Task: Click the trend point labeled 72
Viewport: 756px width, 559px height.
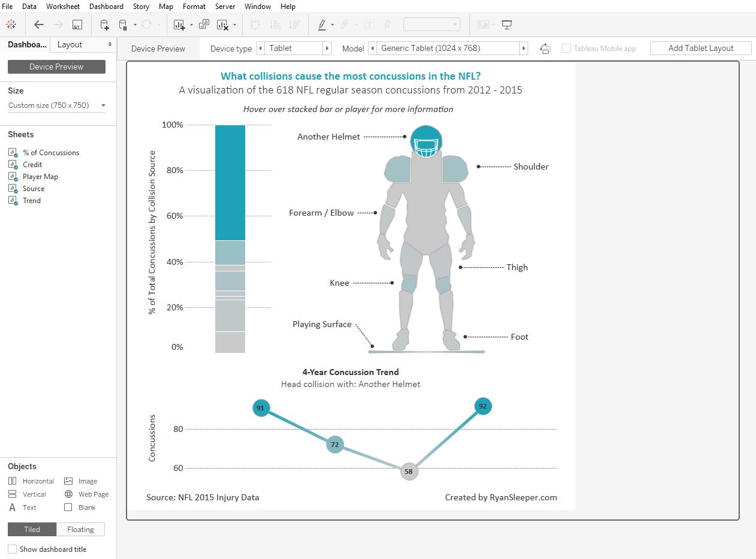Action: click(335, 445)
